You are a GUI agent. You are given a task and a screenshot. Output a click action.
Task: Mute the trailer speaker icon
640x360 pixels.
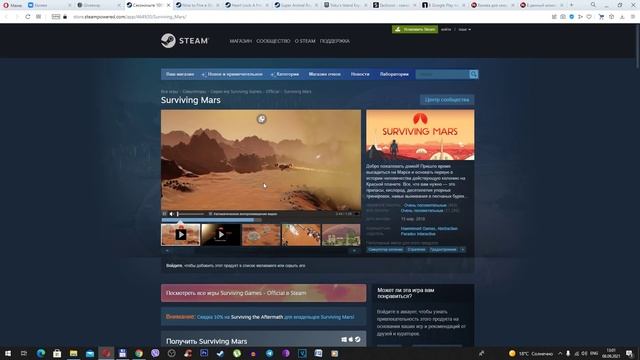(171, 214)
